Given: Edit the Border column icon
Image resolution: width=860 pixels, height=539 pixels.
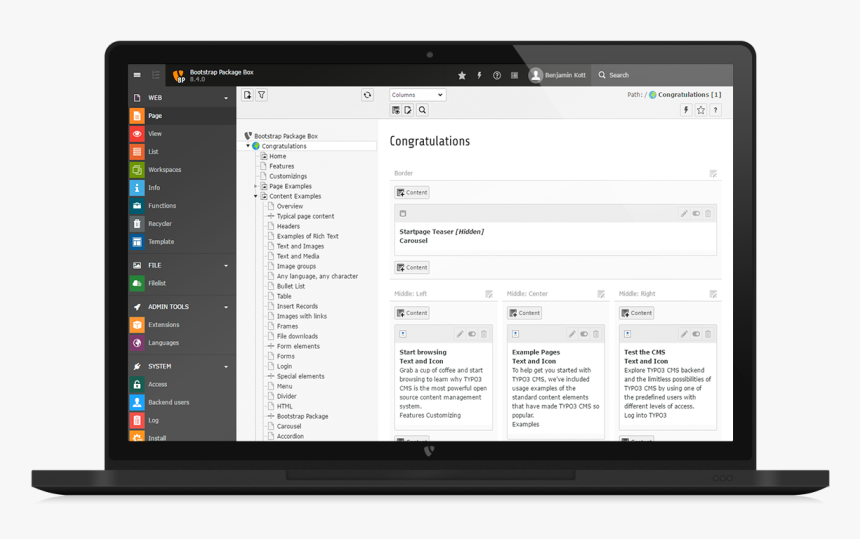Looking at the screenshot, I should coord(713,174).
